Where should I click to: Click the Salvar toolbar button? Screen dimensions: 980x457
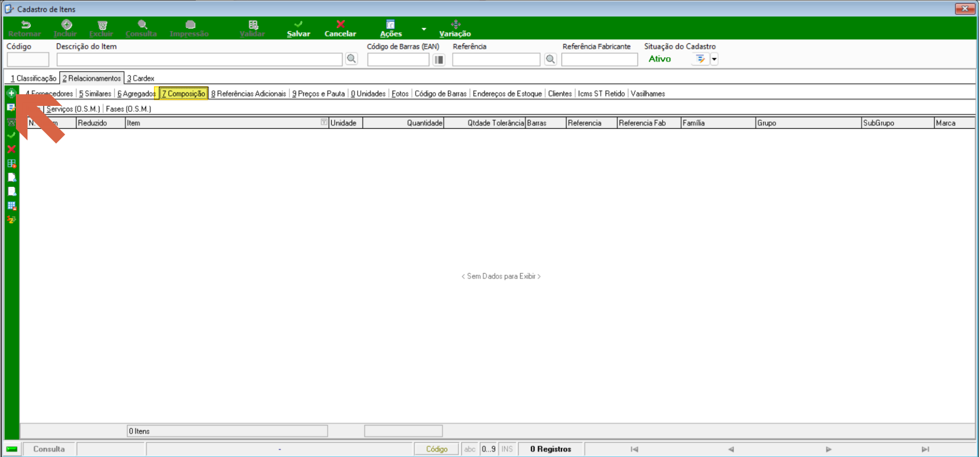pyautogui.click(x=298, y=29)
